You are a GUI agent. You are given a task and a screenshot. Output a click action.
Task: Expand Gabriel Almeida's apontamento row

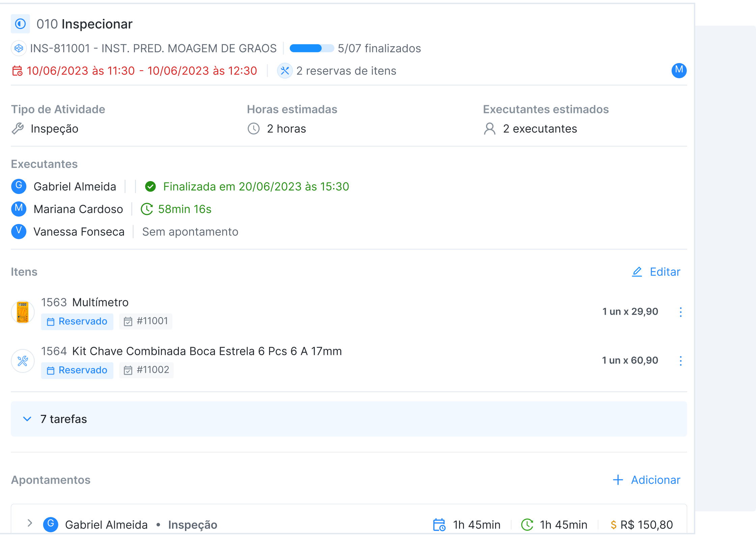pyautogui.click(x=30, y=523)
